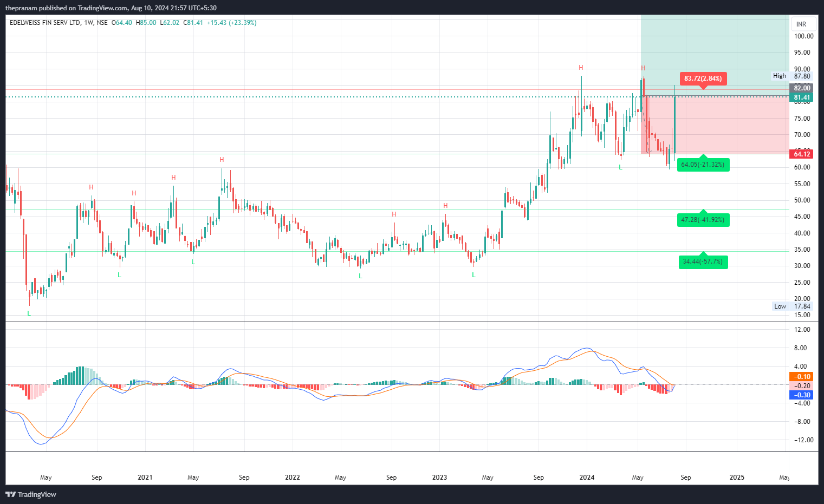This screenshot has height=504, width=824.
Task: Click the change value +15.43 (+23.39%)
Action: (232, 23)
